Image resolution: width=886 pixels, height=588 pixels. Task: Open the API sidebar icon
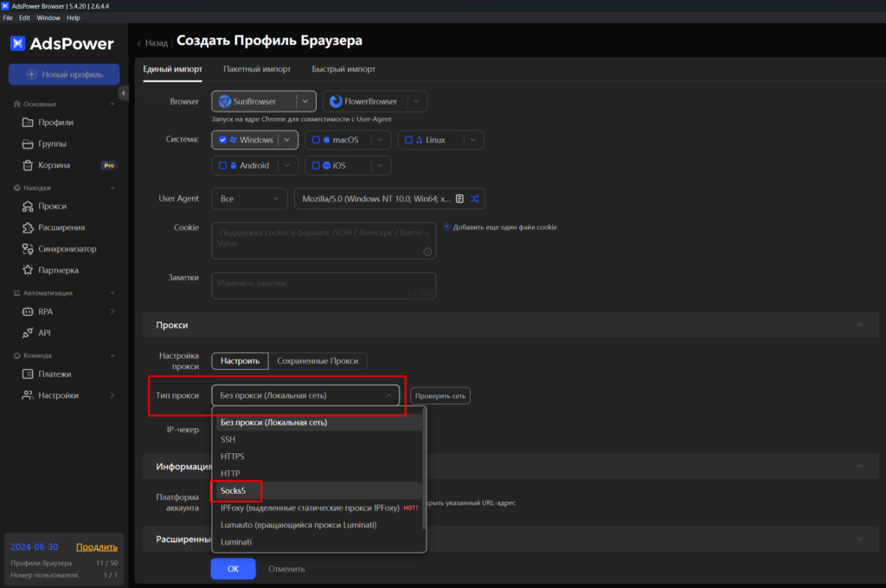coord(27,333)
